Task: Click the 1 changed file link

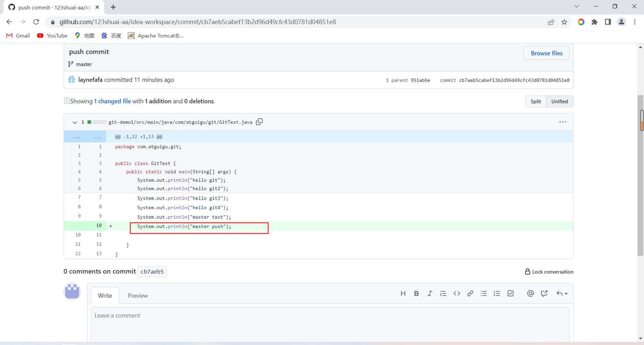Action: pos(112,101)
